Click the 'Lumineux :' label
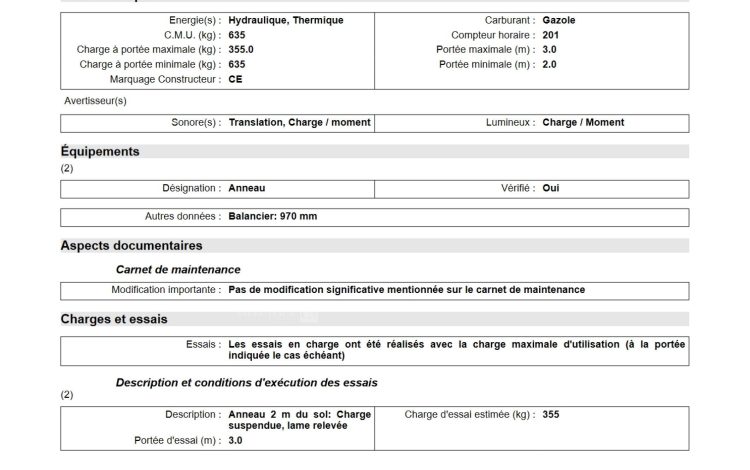Viewport: 750px width, 470px height. click(510, 123)
